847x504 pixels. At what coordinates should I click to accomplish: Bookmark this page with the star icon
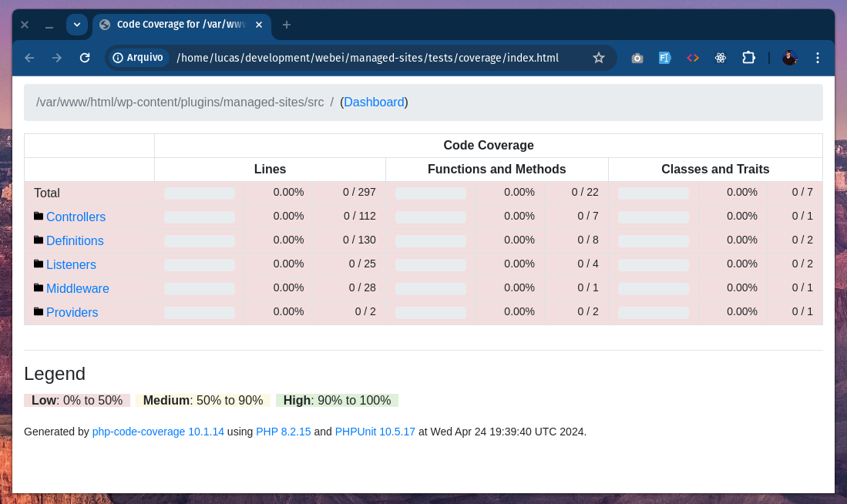599,58
